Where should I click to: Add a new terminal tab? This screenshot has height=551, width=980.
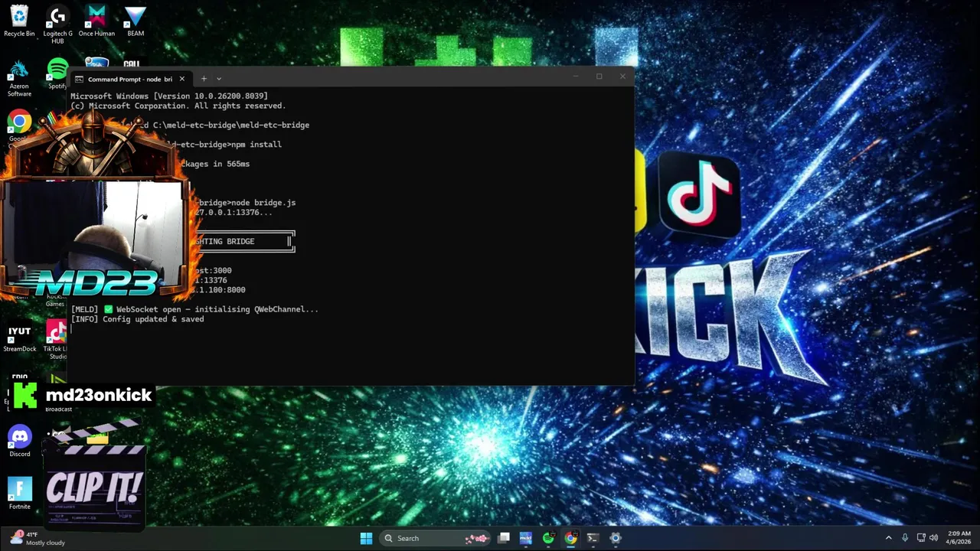click(x=204, y=79)
